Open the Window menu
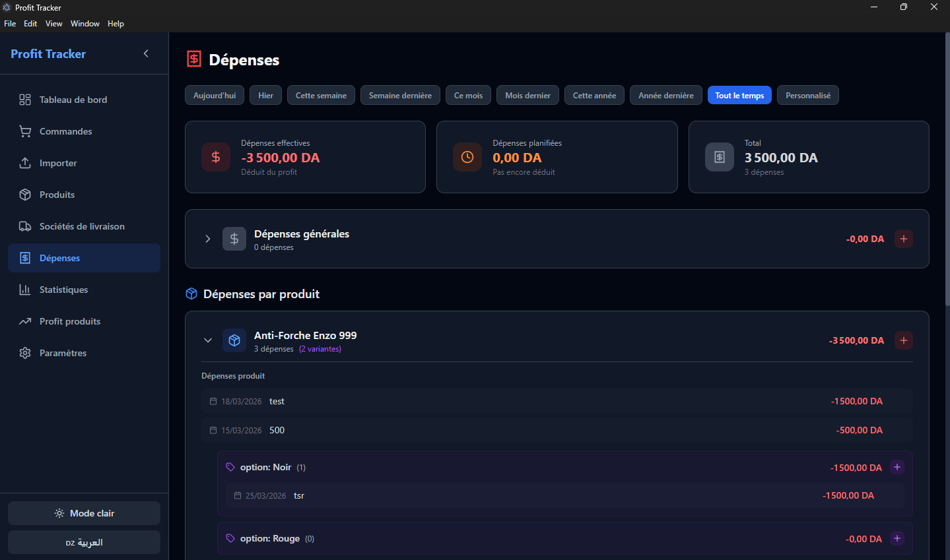The height and width of the screenshot is (560, 950). [85, 24]
